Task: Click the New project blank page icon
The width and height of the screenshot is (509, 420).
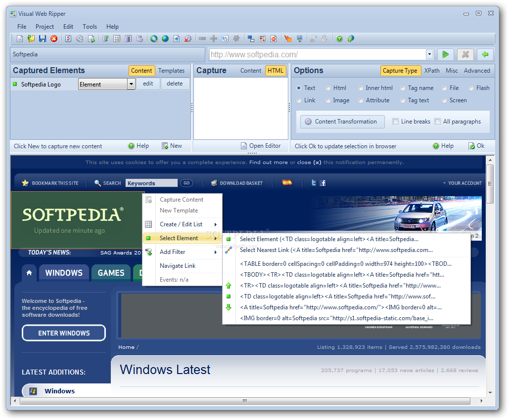Action: [20, 39]
